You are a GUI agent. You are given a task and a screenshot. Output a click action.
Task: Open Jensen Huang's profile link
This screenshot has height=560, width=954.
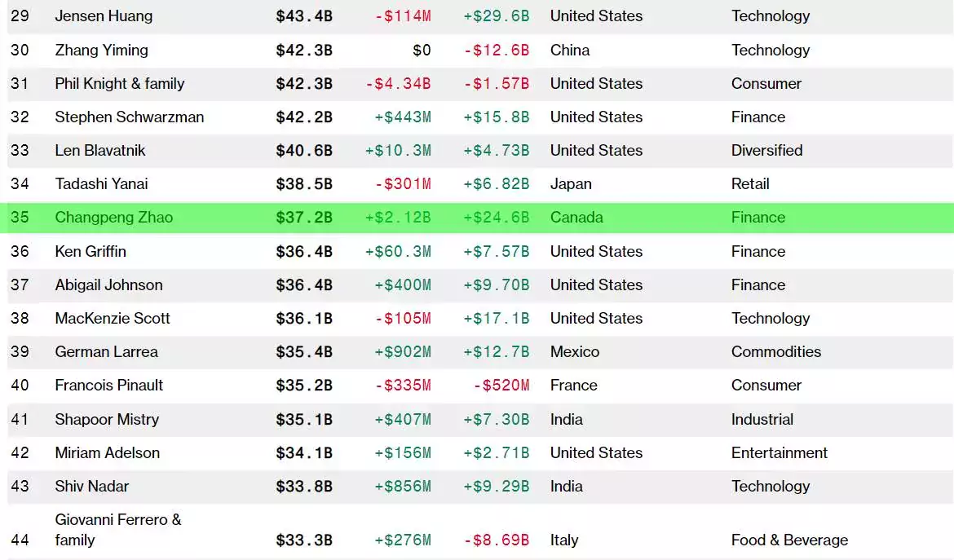point(104,15)
